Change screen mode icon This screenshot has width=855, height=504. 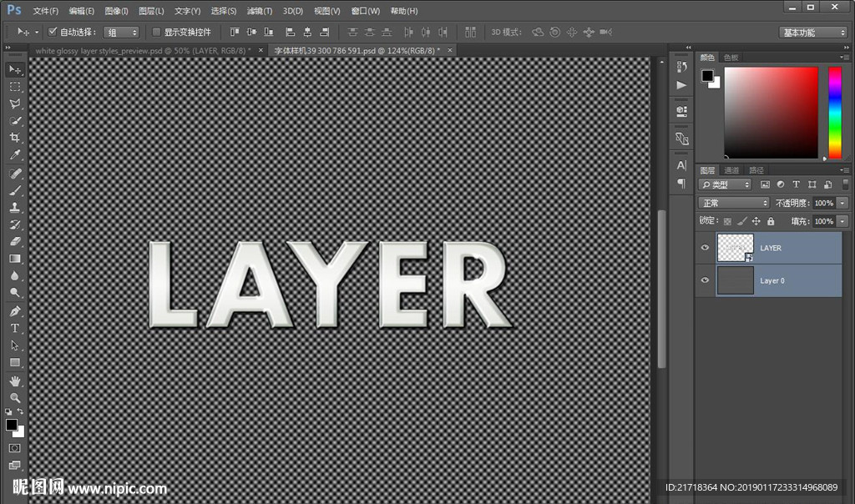(x=15, y=465)
